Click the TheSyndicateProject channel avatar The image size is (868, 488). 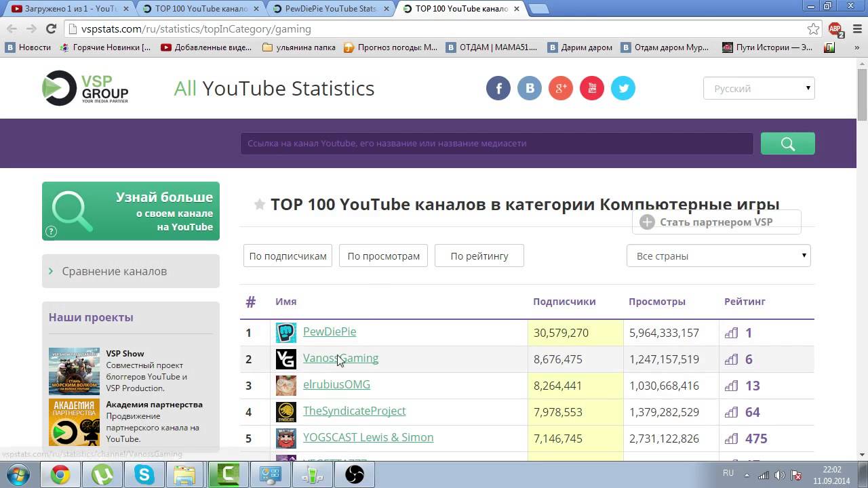pos(286,412)
